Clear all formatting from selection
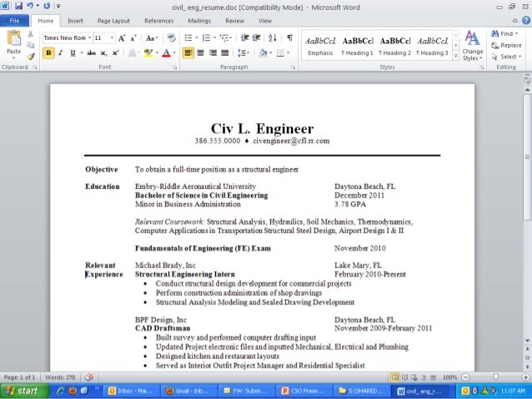Image resolution: width=532 pixels, height=399 pixels. (171, 38)
